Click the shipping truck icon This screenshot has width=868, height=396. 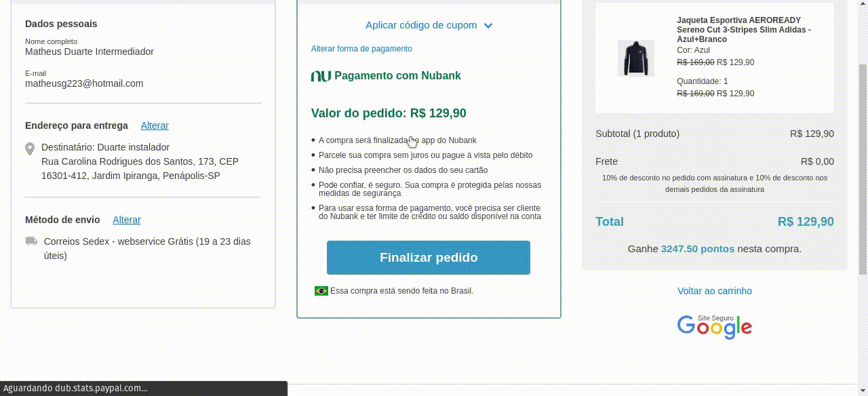31,241
